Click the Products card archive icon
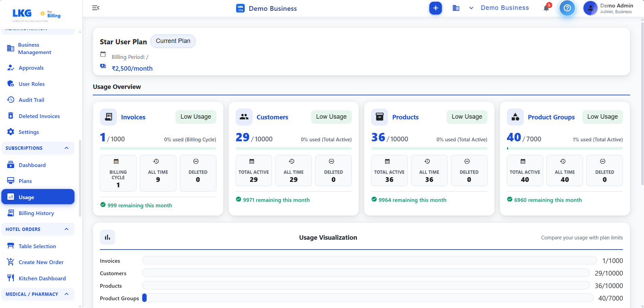This screenshot has height=308, width=644. 380,117
